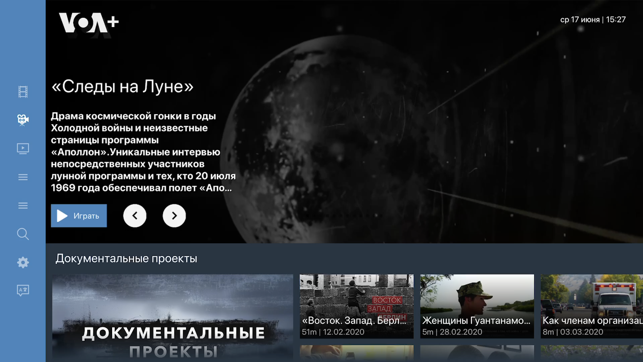
Task: Open settings via the gear icon
Action: click(x=23, y=262)
